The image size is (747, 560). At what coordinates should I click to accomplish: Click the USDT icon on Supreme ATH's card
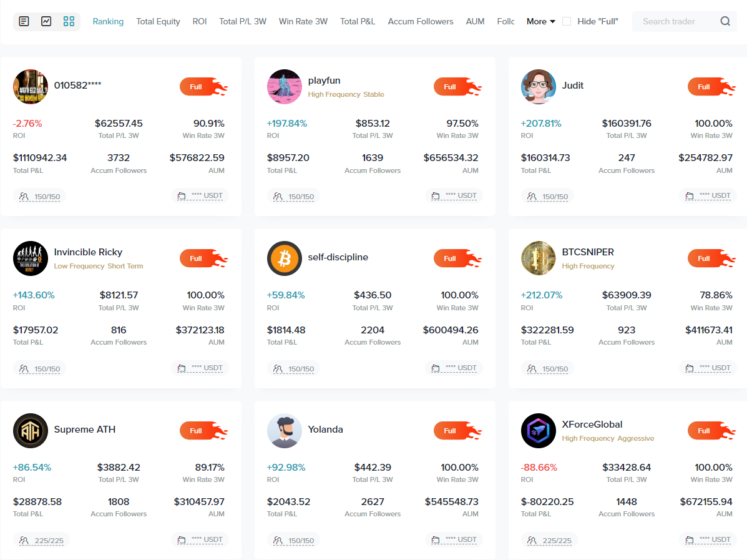[183, 539]
